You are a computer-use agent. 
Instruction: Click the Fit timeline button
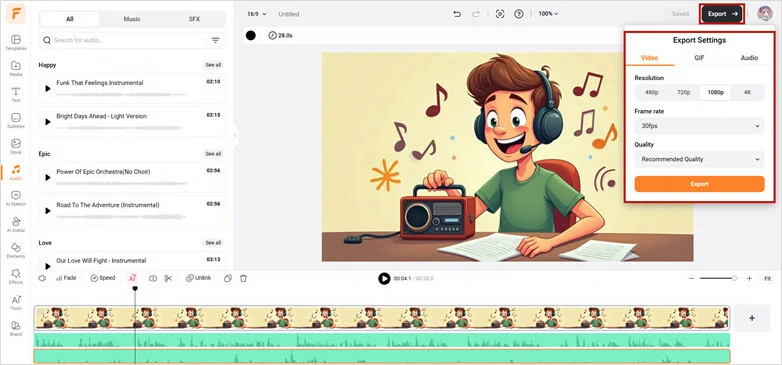pyautogui.click(x=767, y=279)
